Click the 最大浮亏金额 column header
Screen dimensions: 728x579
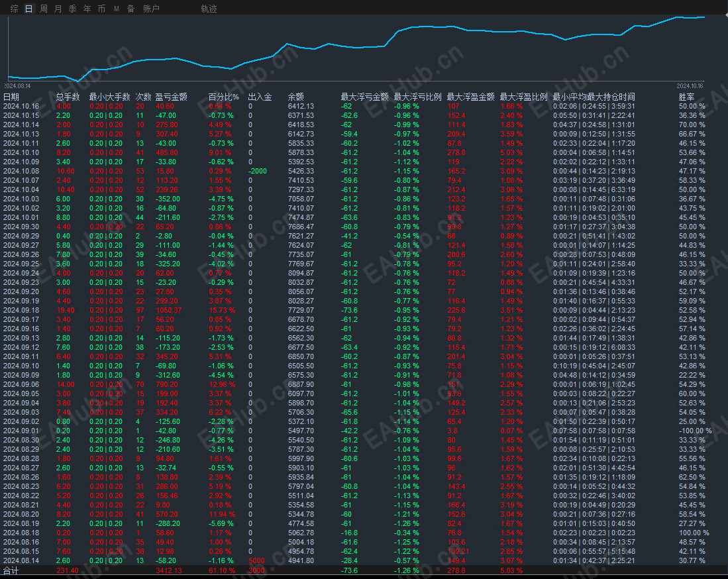click(364, 97)
